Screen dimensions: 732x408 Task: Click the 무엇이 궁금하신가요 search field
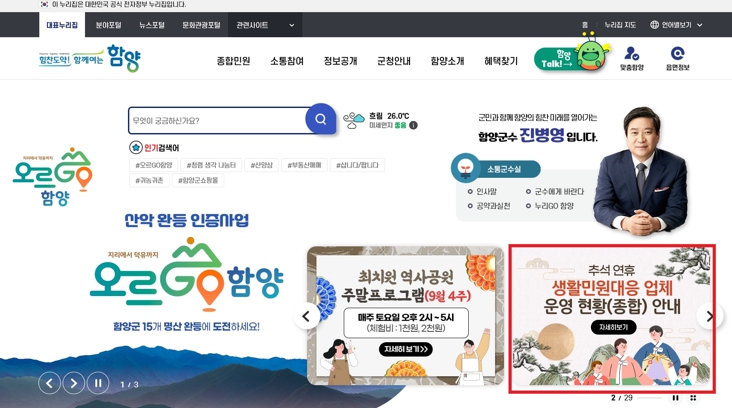click(218, 120)
